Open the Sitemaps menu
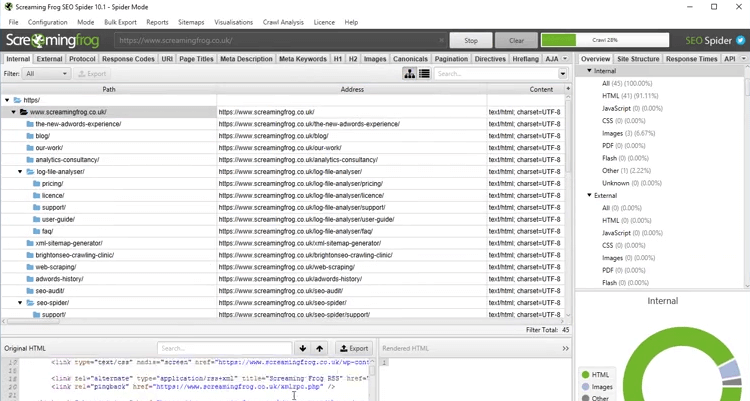Image resolution: width=750 pixels, height=401 pixels. pyautogui.click(x=191, y=22)
